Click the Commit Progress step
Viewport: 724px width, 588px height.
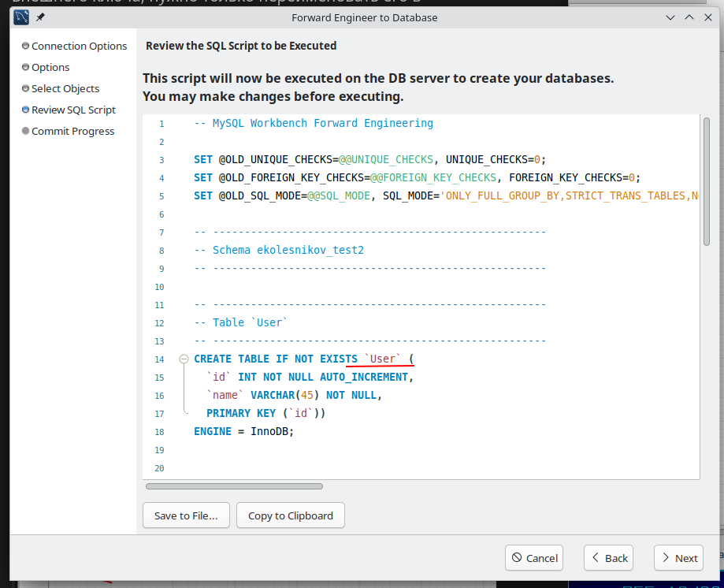point(72,132)
